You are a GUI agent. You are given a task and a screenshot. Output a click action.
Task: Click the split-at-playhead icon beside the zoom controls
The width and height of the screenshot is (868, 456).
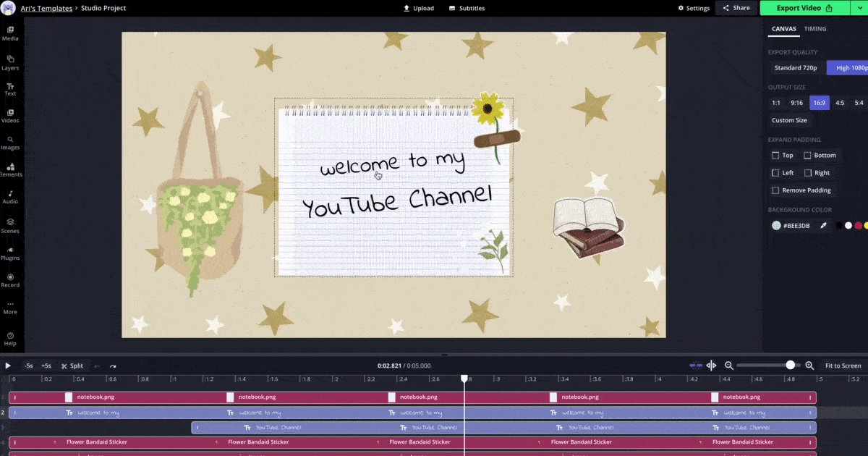(711, 366)
